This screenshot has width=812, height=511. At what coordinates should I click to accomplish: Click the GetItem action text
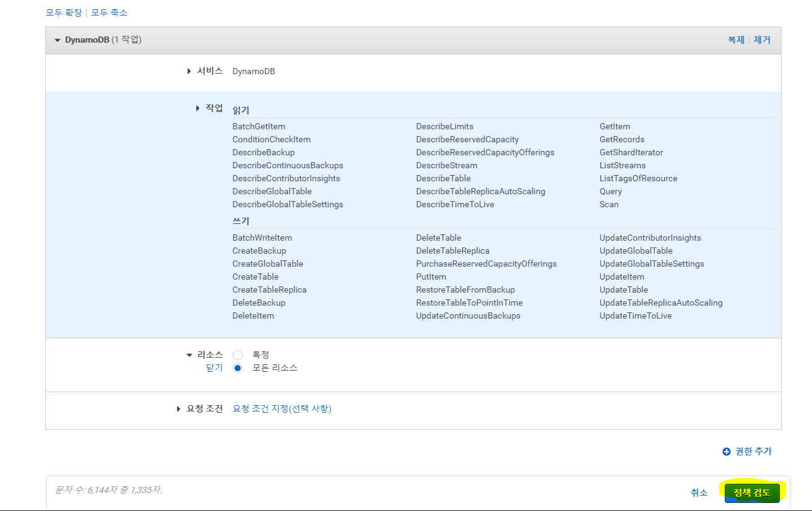615,126
